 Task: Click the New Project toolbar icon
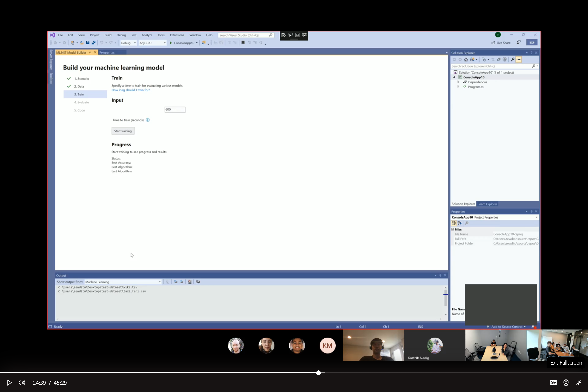point(73,43)
